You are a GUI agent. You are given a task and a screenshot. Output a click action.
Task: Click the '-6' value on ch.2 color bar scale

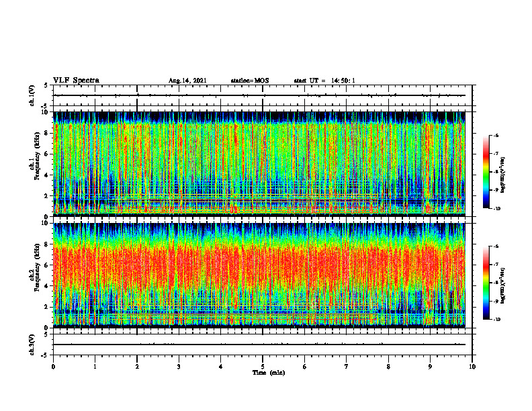(496, 246)
